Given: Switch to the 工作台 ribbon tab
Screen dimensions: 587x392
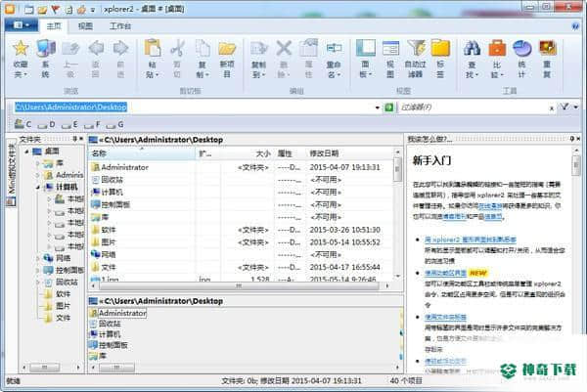Looking at the screenshot, I should 120,26.
